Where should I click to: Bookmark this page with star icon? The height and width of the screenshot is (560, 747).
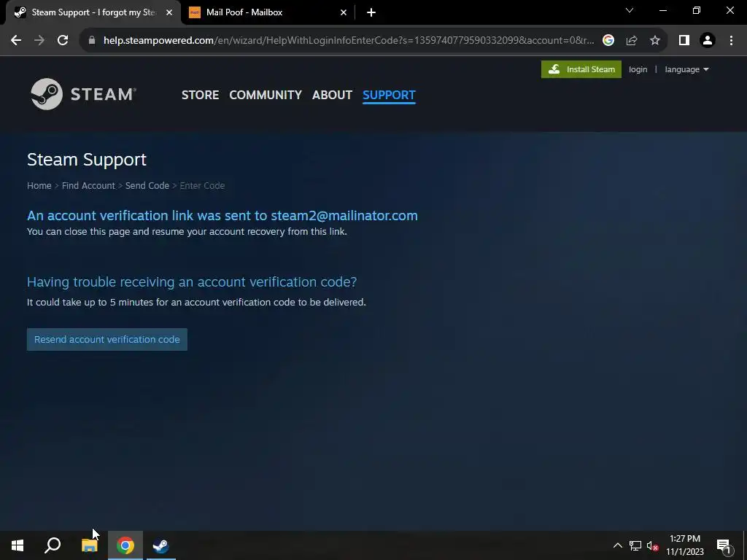tap(655, 41)
